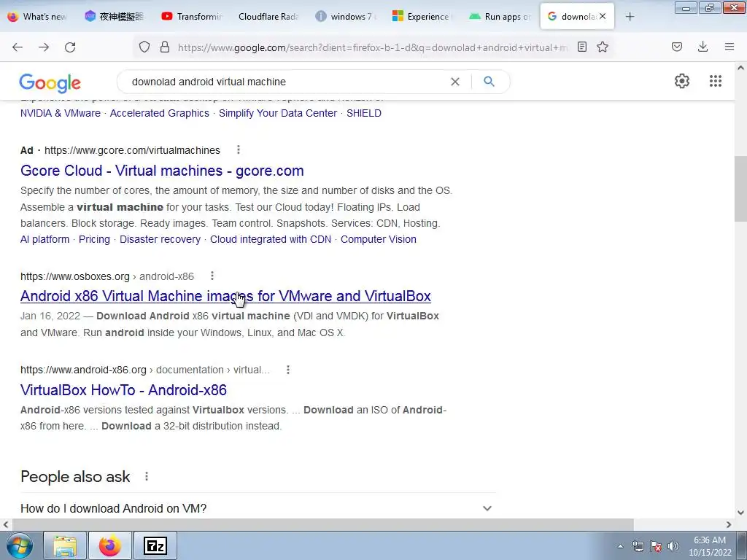The width and height of the screenshot is (747, 560).
Task: Open Gcore Pricing sitelink
Action: point(94,239)
